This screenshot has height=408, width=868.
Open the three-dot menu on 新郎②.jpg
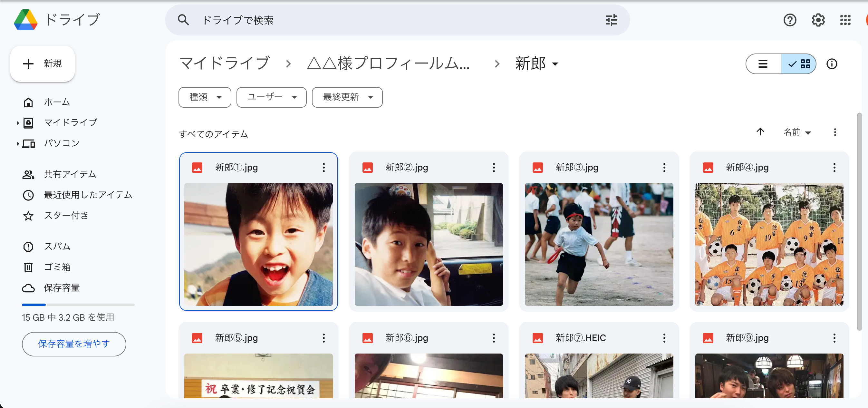click(494, 168)
